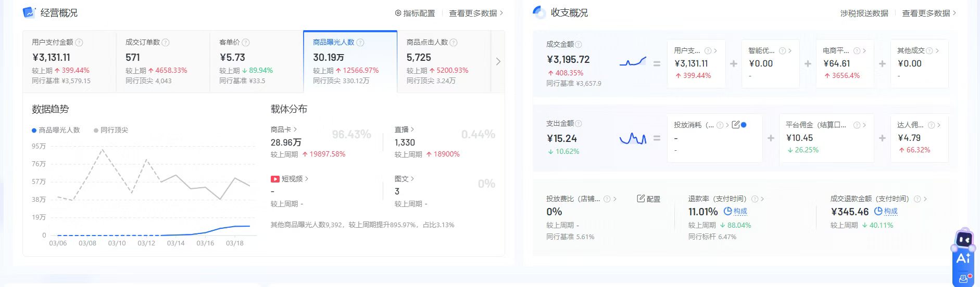Click help icon in 达人佣... card
980x287 pixels.
[x=931, y=125]
